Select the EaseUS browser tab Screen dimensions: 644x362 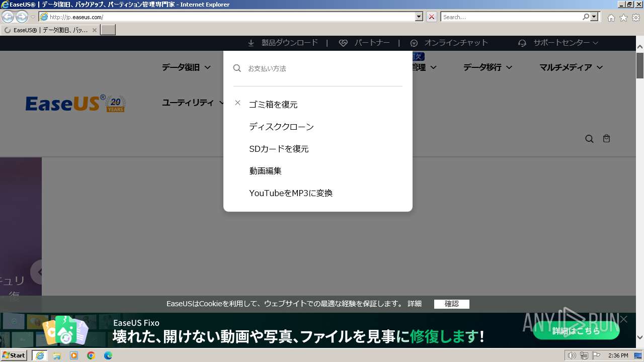[x=50, y=30]
